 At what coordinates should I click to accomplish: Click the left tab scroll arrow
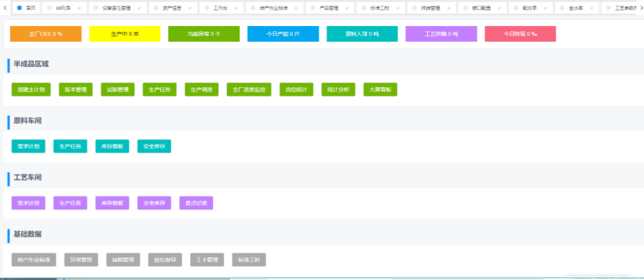click(x=5, y=8)
